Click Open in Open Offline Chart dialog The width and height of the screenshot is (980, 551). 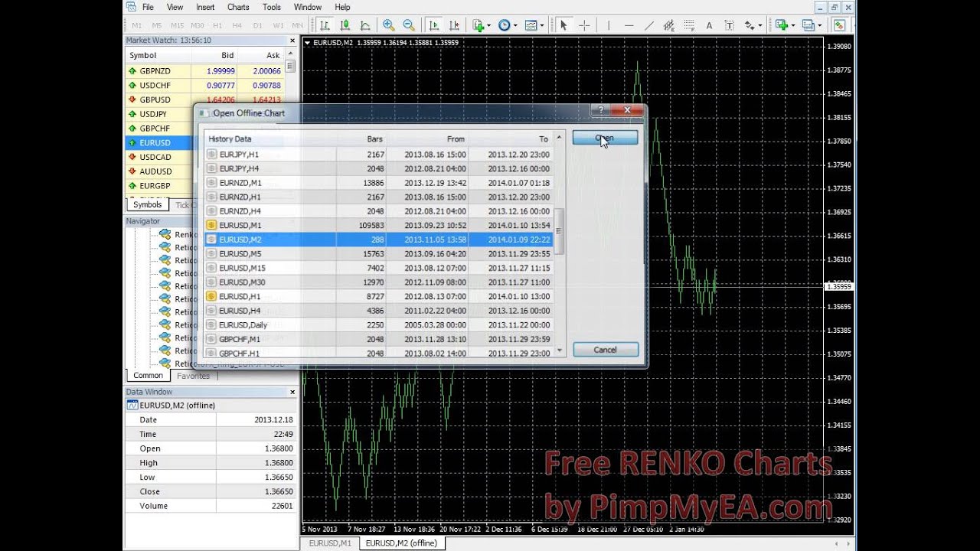(x=605, y=138)
